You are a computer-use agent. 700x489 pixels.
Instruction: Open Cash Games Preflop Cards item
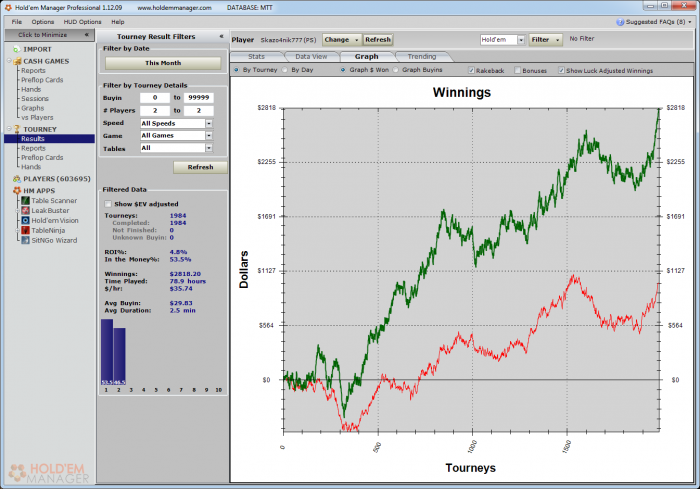42,80
